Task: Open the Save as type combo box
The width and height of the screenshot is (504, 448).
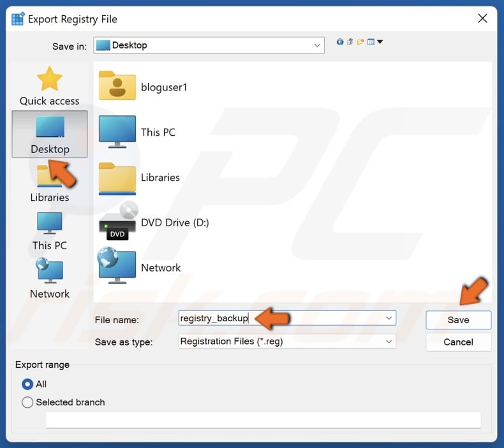Action: point(287,341)
